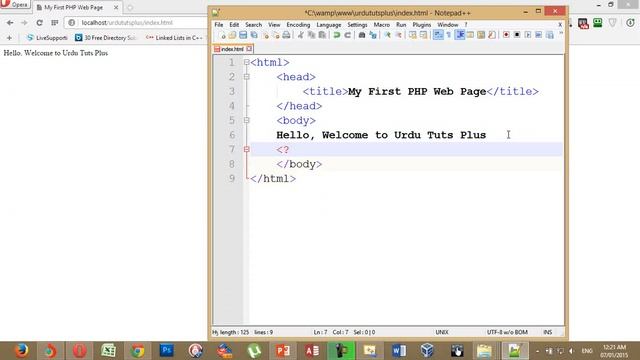Open the Edit menu
640x360 pixels.
[234, 25]
